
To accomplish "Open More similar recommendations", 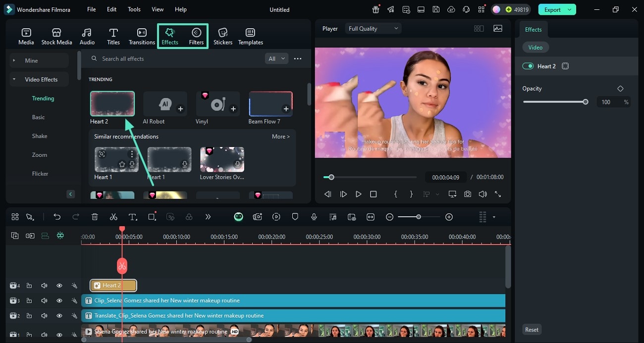I will (x=281, y=137).
